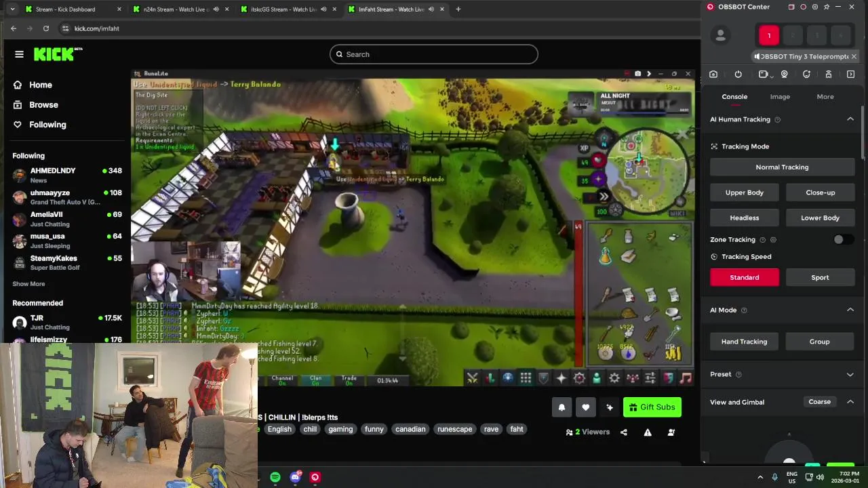Click the Kick search field
868x488 pixels.
434,54
